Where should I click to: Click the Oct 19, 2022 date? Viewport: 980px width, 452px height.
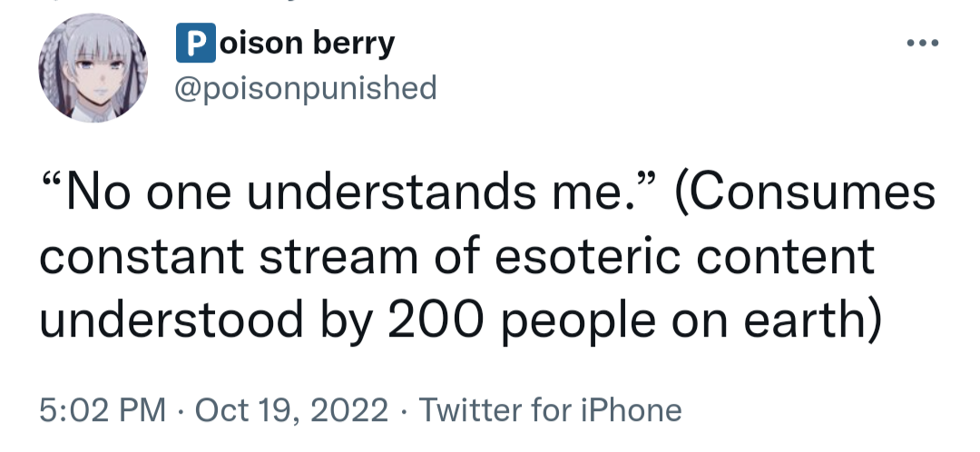(290, 409)
